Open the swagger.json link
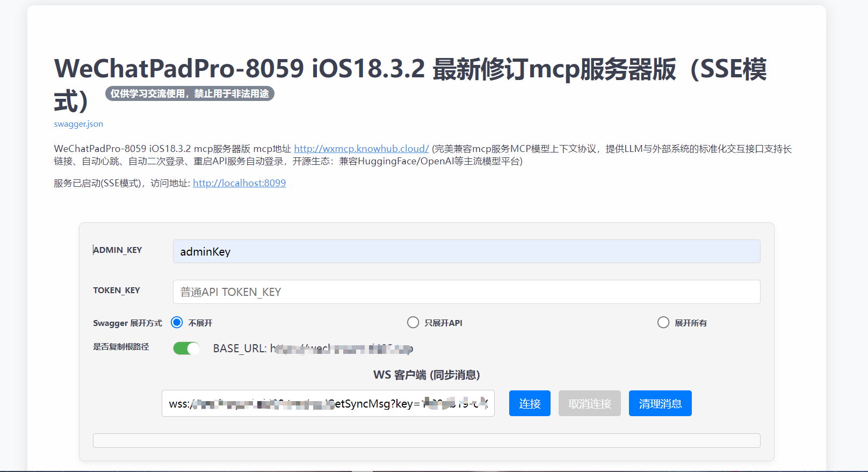Viewport: 868px width, 472px height. point(78,124)
